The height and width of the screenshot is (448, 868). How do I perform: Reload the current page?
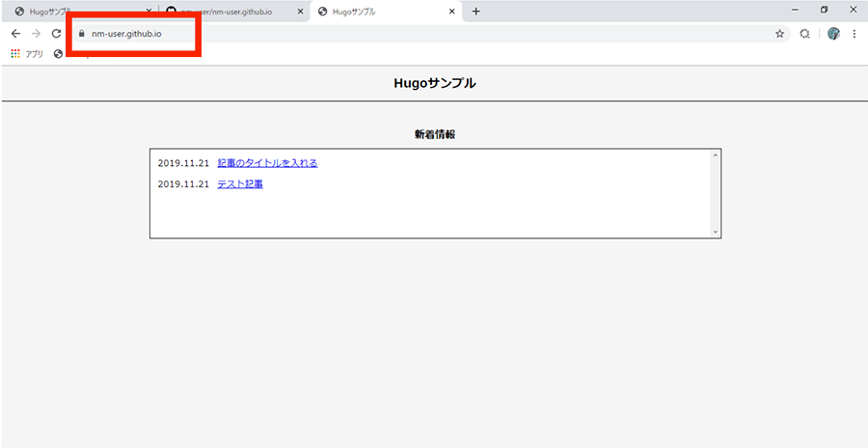coord(56,34)
